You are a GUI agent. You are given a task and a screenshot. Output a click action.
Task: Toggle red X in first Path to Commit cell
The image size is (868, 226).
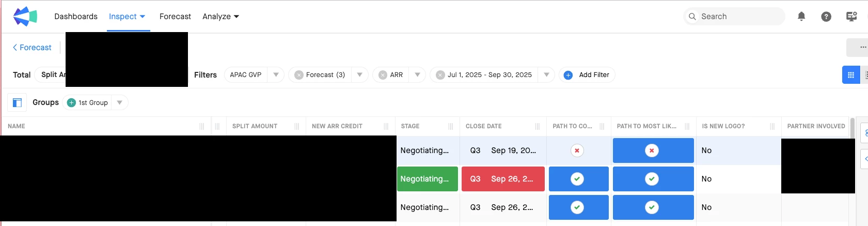pyautogui.click(x=577, y=150)
